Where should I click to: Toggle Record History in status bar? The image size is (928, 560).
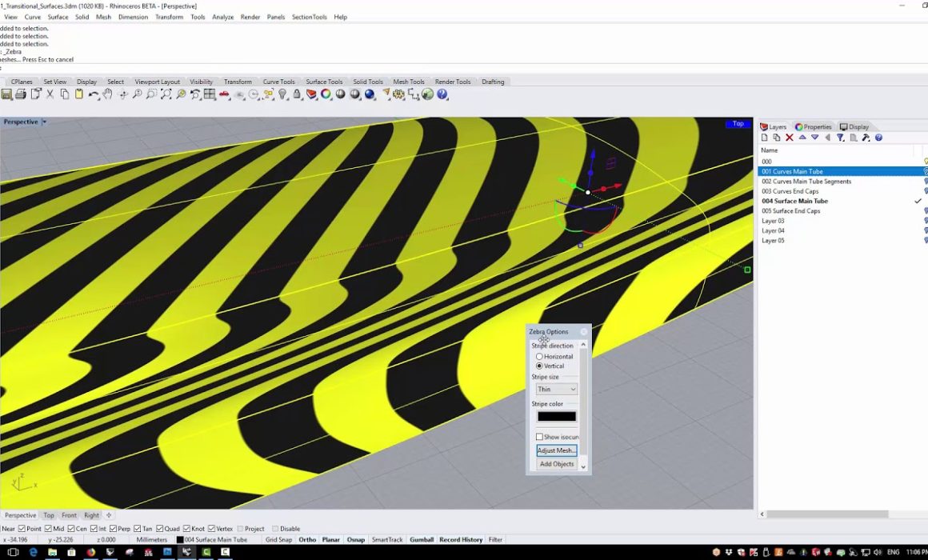461,540
